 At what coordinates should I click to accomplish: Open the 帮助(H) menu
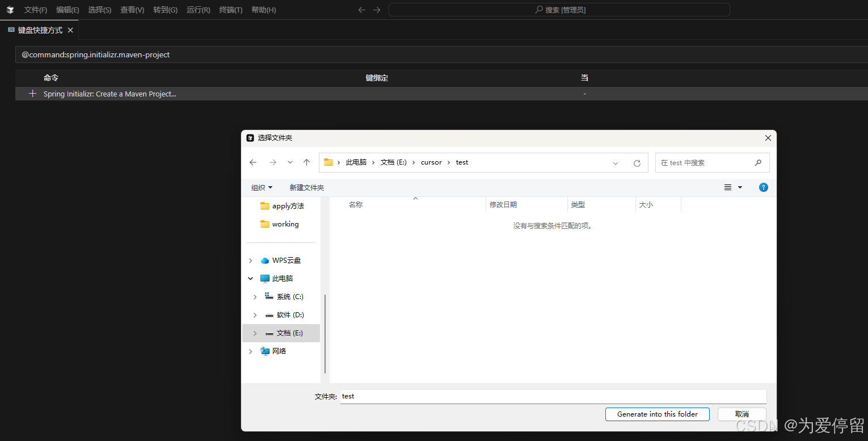coord(264,10)
